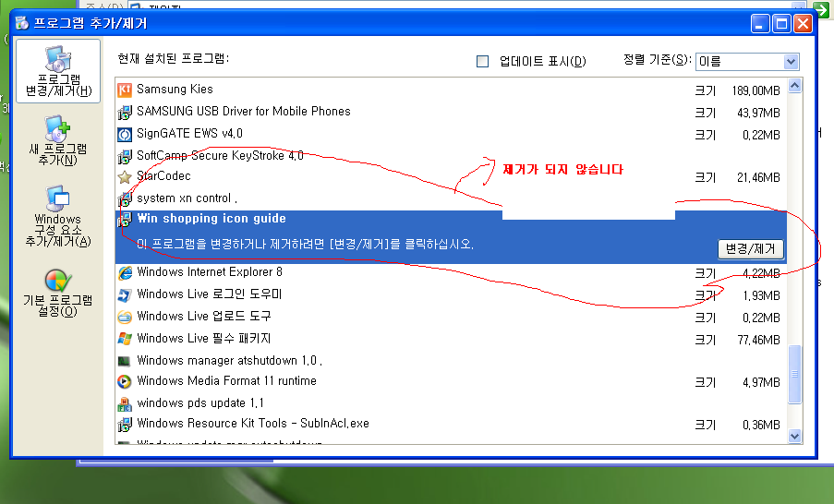This screenshot has width=834, height=504.
Task: Click the system xn control icon
Action: [125, 199]
